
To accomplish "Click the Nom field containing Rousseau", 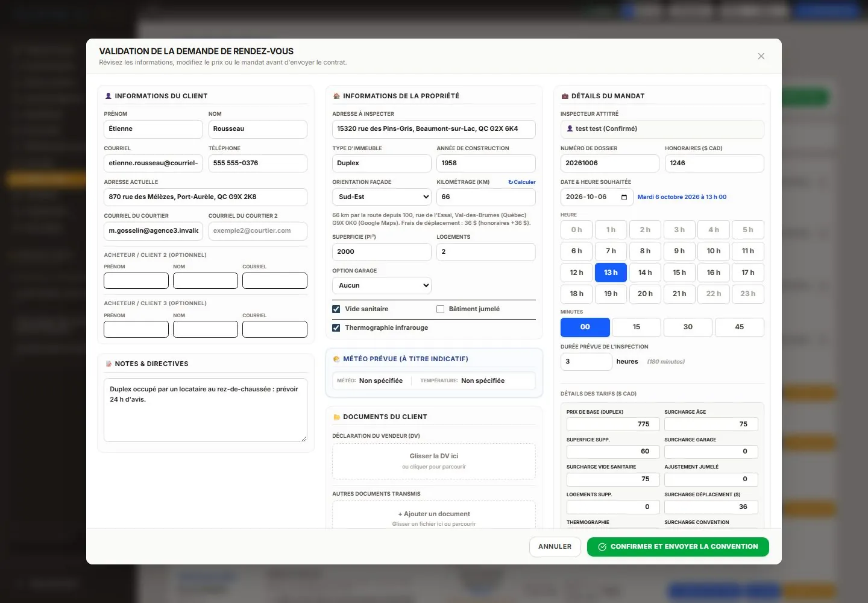I will (x=258, y=129).
